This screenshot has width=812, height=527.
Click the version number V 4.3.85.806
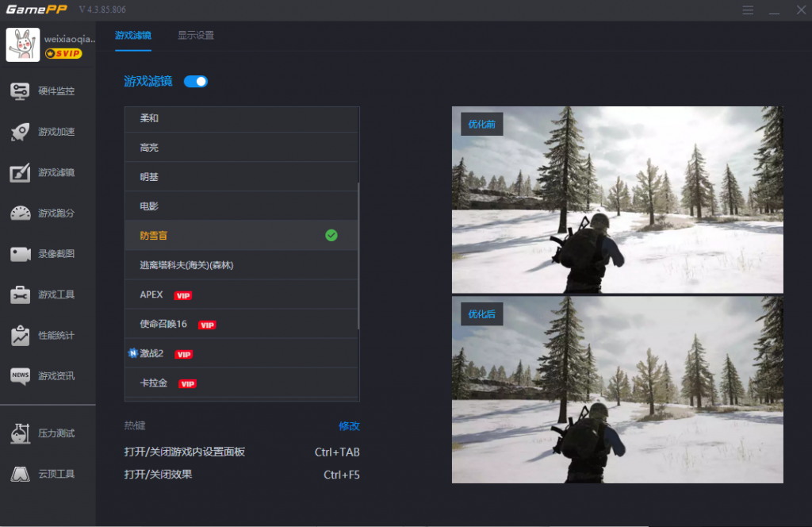click(102, 10)
